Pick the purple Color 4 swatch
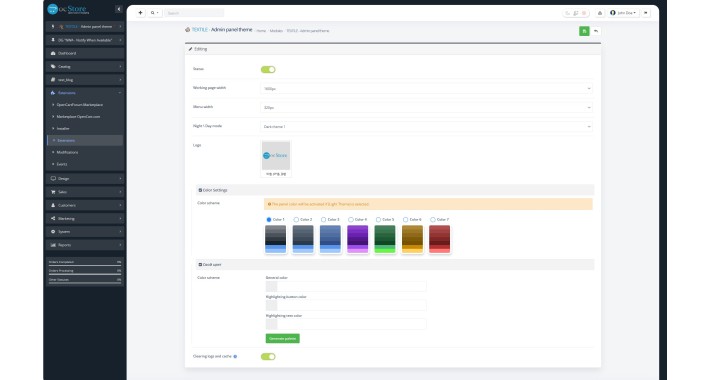The height and width of the screenshot is (380, 710). [358, 239]
